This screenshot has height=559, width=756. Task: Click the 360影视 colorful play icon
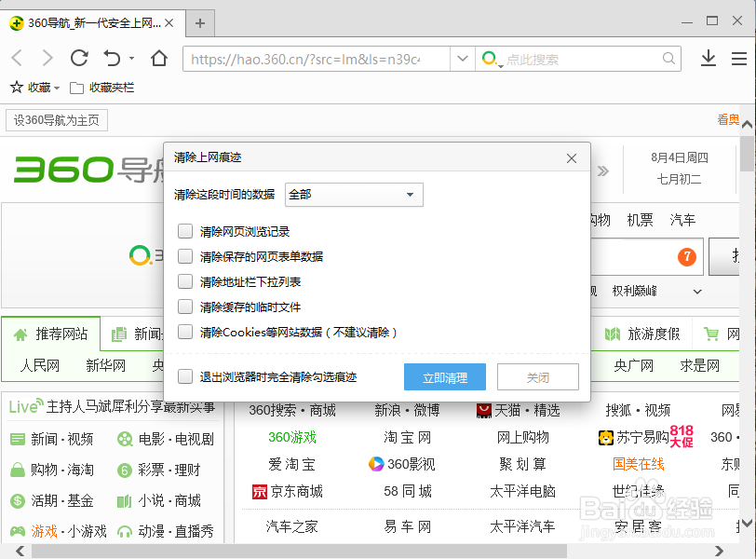376,464
